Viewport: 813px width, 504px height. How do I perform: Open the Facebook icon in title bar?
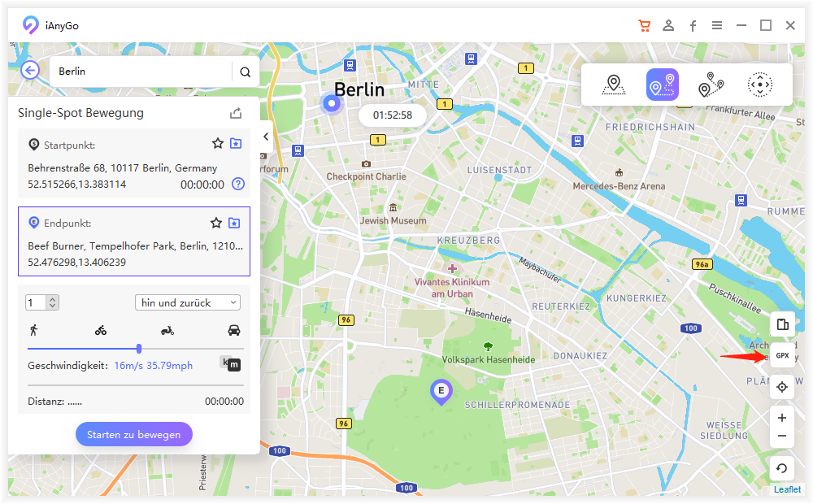point(693,26)
